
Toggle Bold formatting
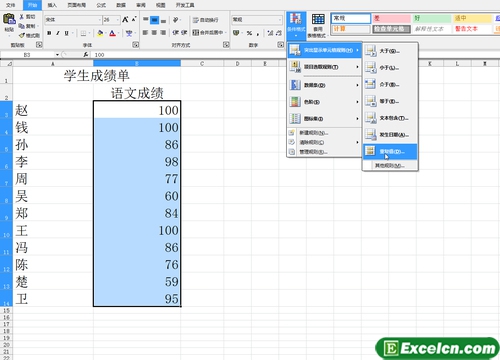click(49, 33)
